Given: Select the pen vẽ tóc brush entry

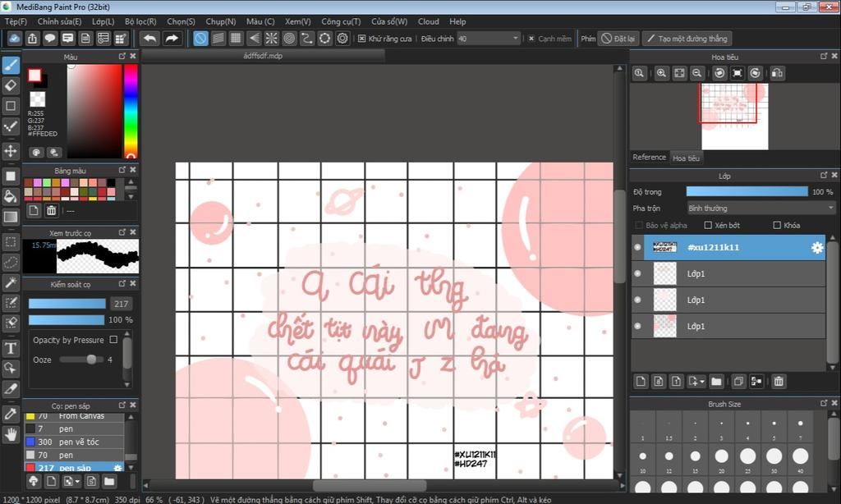Looking at the screenshot, I should click(x=74, y=442).
